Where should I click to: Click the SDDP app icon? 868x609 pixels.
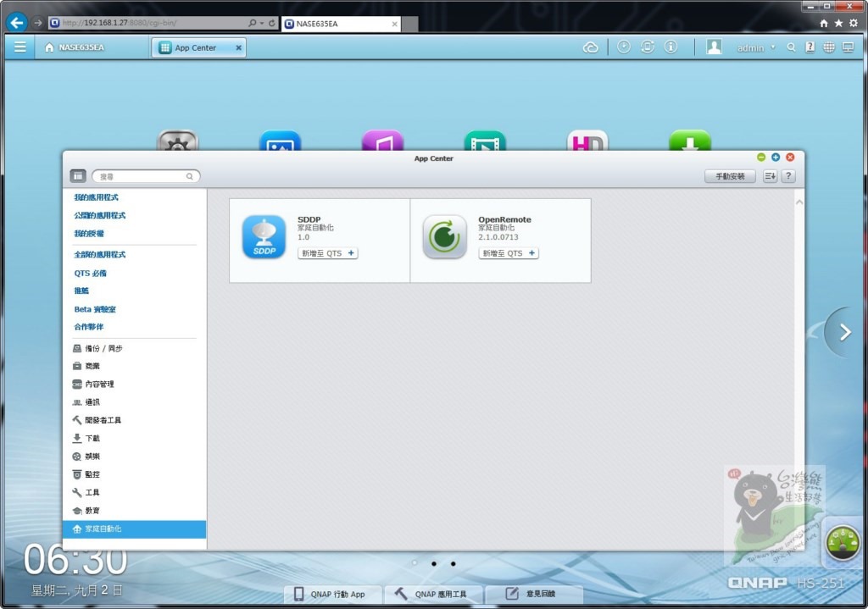[x=264, y=237]
